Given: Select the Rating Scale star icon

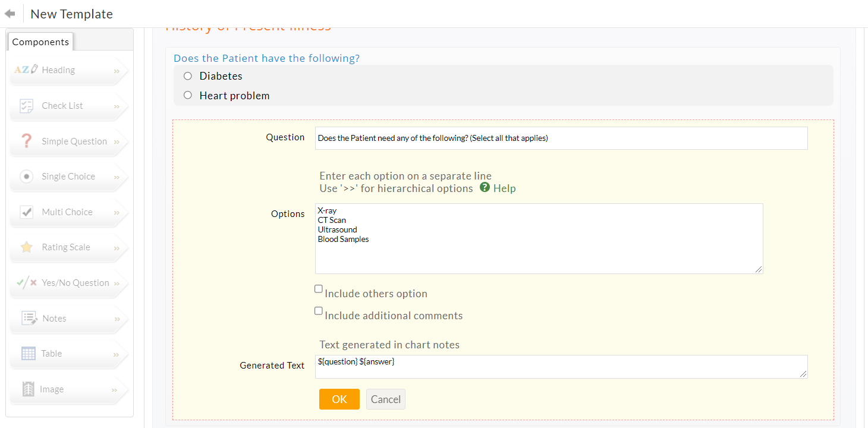Looking at the screenshot, I should point(27,247).
